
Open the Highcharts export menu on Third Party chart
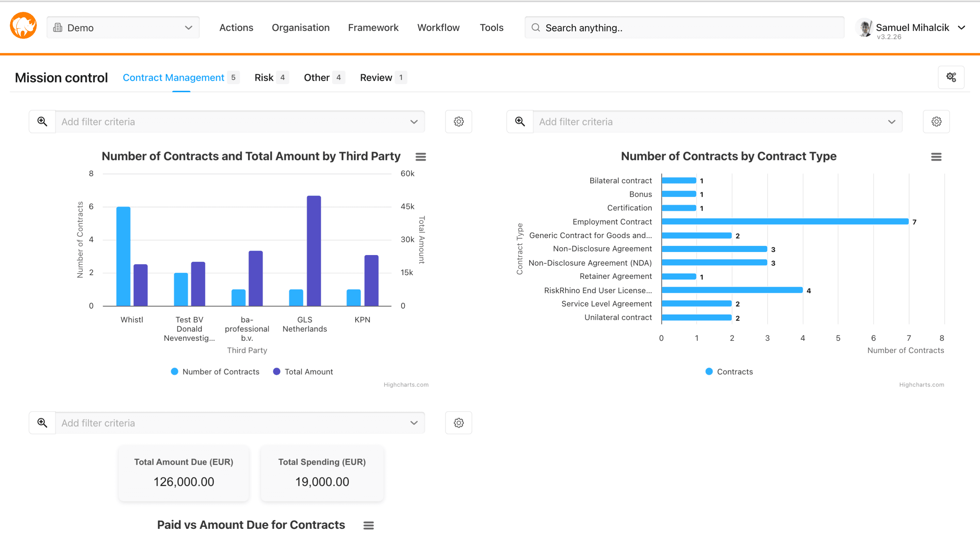click(x=421, y=156)
